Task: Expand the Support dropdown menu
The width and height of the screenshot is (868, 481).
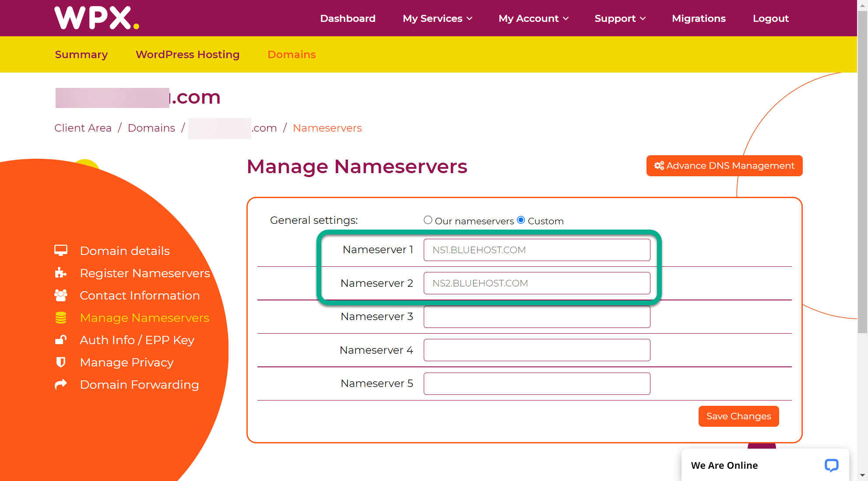Action: point(620,18)
